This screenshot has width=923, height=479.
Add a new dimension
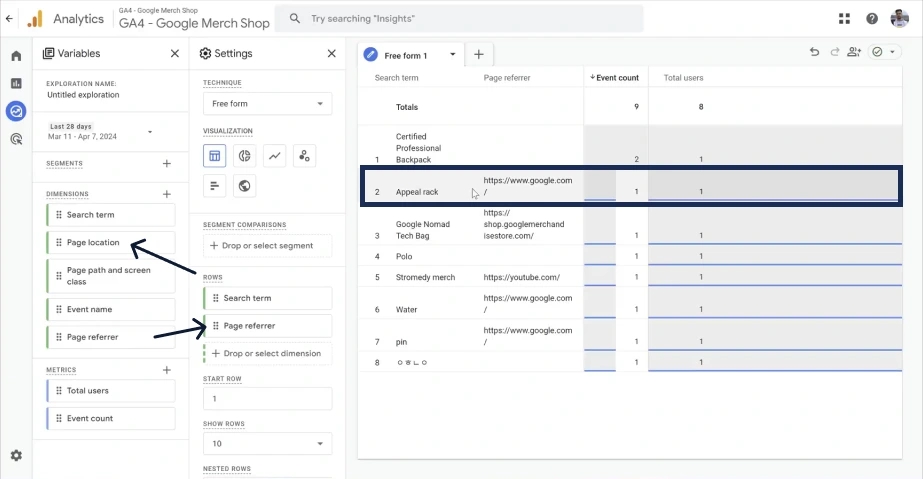167,194
